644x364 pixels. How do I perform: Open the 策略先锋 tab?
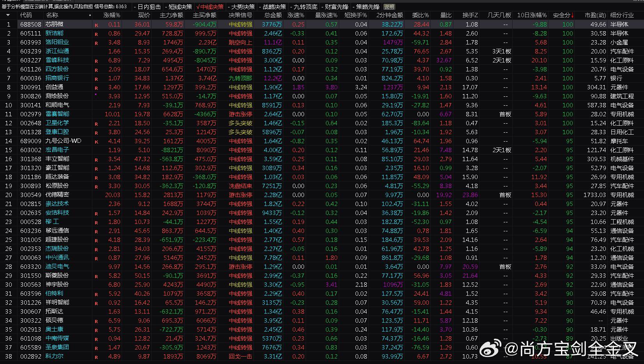point(368,7)
